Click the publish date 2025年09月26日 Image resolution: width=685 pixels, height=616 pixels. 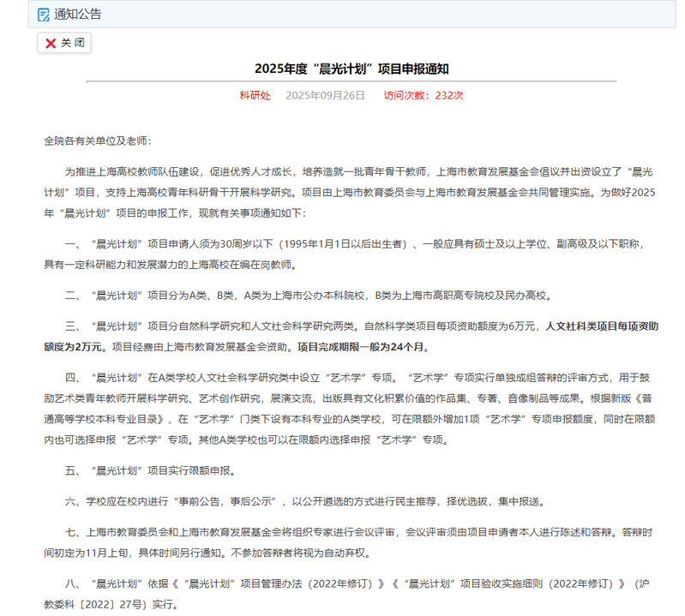[325, 95]
